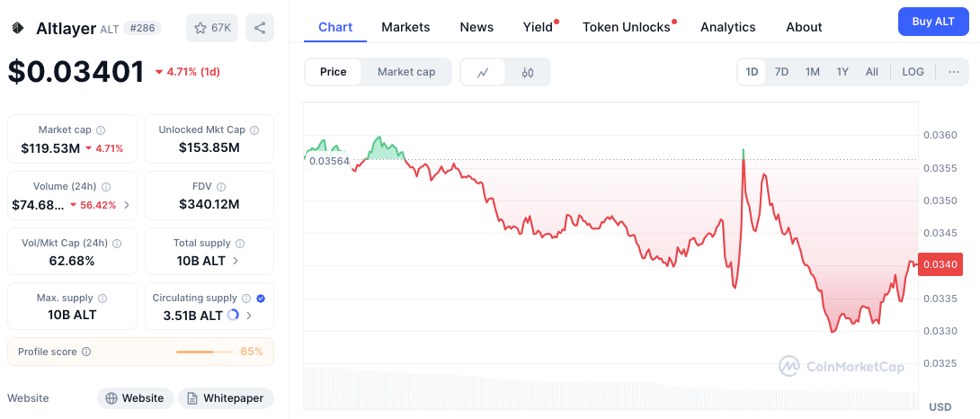Screen dimensions: 980x419
Task: Click the share icon next to Altlayer
Action: click(260, 28)
